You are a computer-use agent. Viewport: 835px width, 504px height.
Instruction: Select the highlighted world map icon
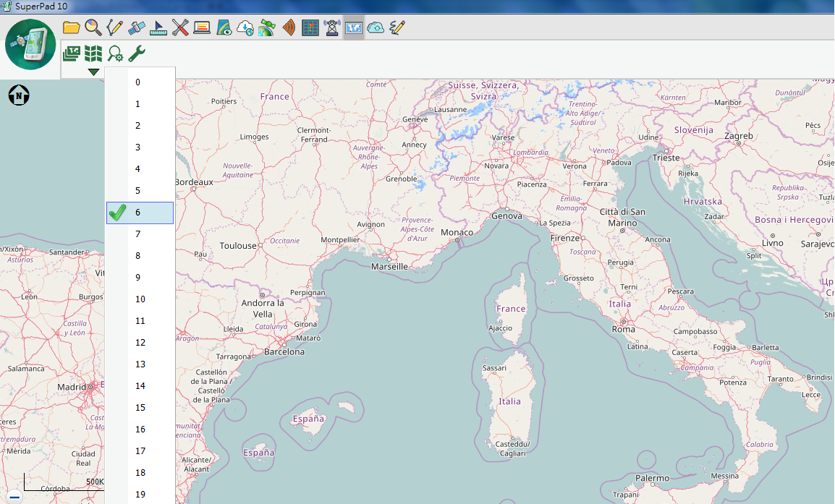[354, 27]
